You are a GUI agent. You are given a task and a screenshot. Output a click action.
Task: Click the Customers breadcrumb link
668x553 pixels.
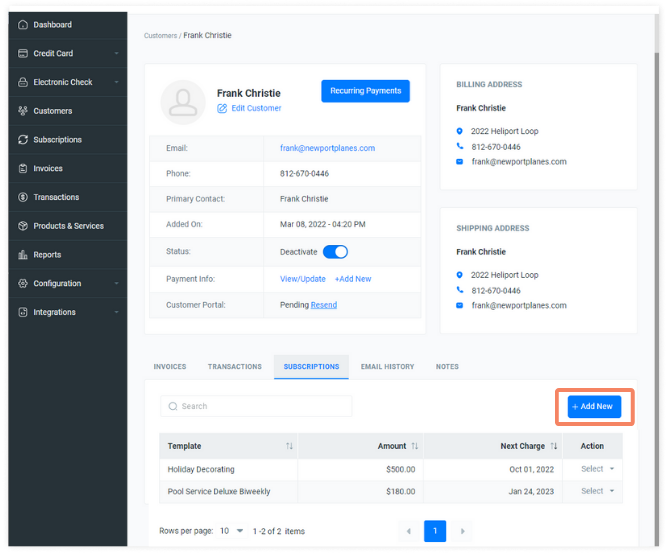[x=160, y=36]
